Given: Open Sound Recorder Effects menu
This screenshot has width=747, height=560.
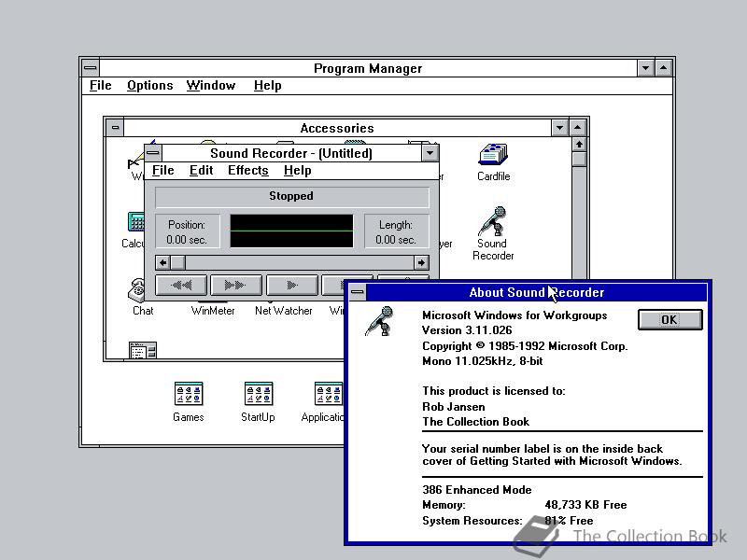Looking at the screenshot, I should pos(247,171).
